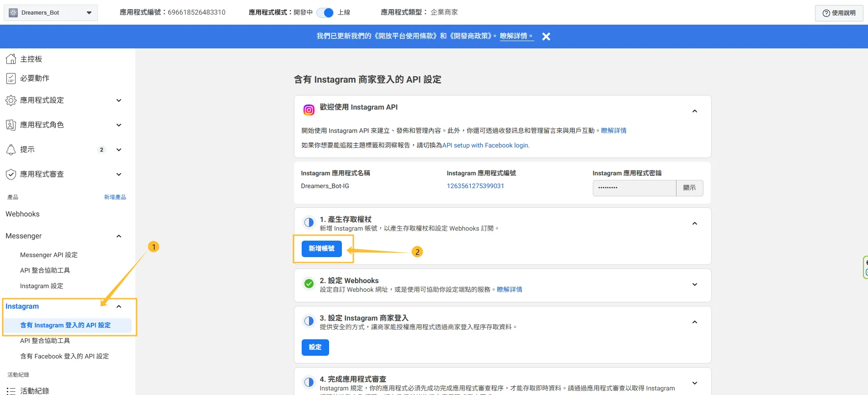Click the bell icon beside 提示
Image resolution: width=868 pixels, height=395 pixels.
11,150
